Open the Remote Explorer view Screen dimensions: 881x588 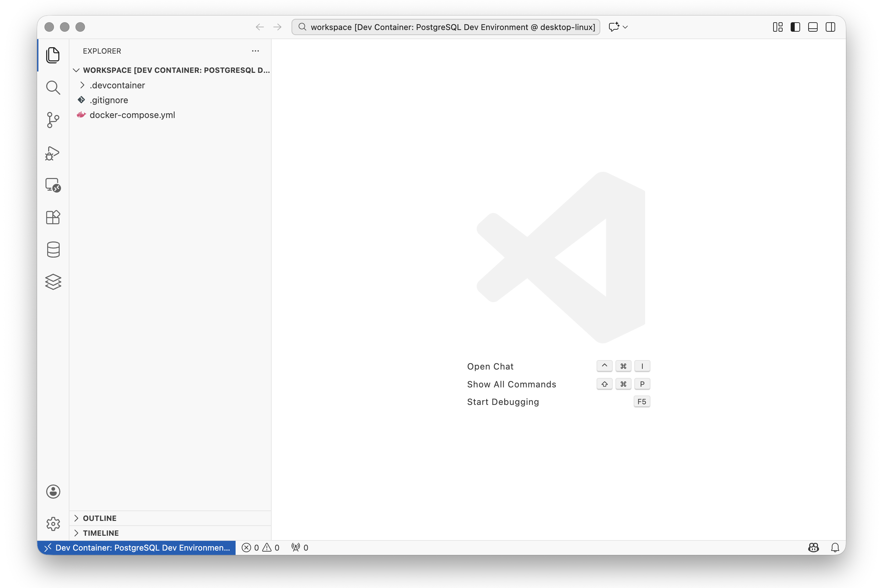coord(53,185)
